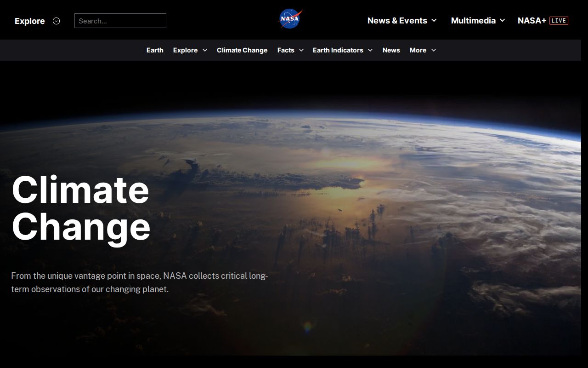This screenshot has width=588, height=368.
Task: Open the More dropdown in the navigation
Action: [433, 50]
